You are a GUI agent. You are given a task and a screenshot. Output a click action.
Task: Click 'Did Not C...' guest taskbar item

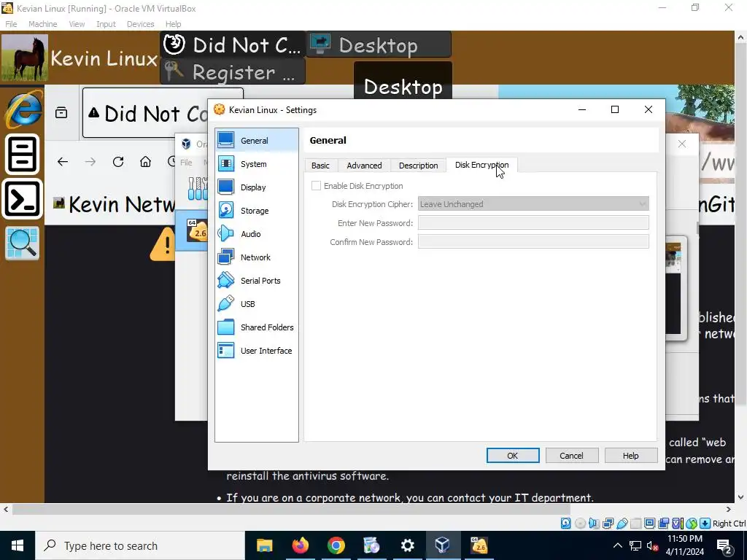point(233,44)
